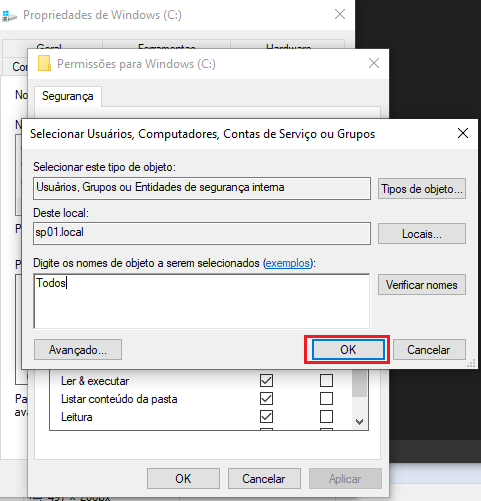The height and width of the screenshot is (501, 481).
Task: Click Cancelar in Permissões para Windows (C:) window
Action: 264,479
